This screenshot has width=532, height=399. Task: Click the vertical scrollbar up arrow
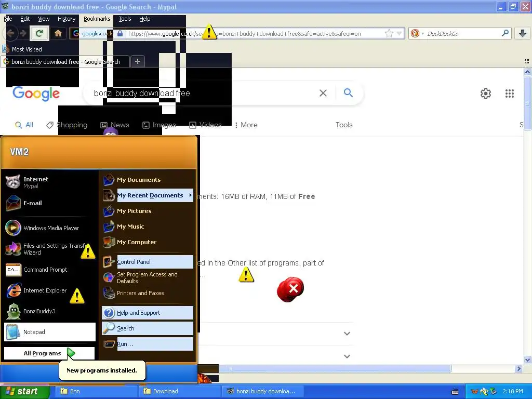pyautogui.click(x=527, y=72)
